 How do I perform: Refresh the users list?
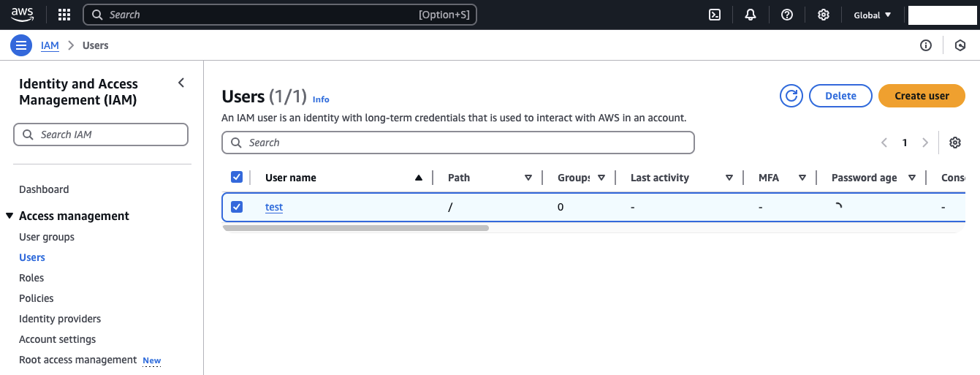pos(791,96)
